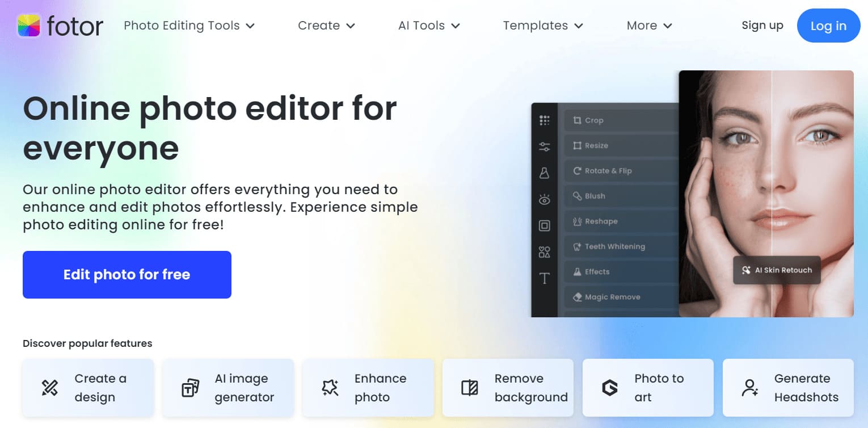The image size is (868, 428).
Task: Click the Remove background icon
Action: tap(470, 388)
